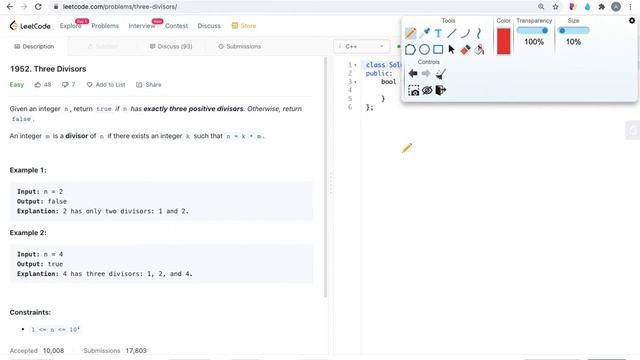Click the description pane scrollbar
Viewport: 640px width, 360px height.
325,177
